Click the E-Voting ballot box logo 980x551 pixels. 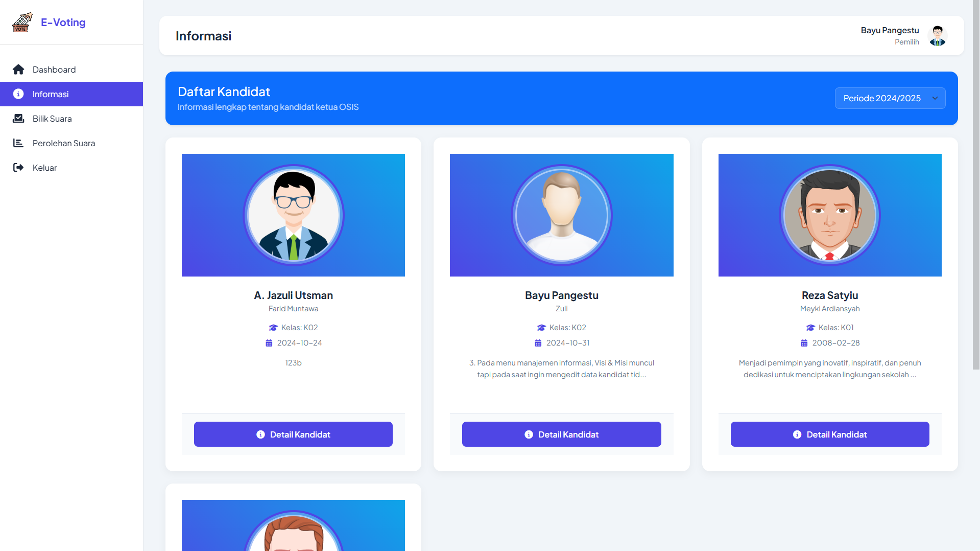point(22,22)
